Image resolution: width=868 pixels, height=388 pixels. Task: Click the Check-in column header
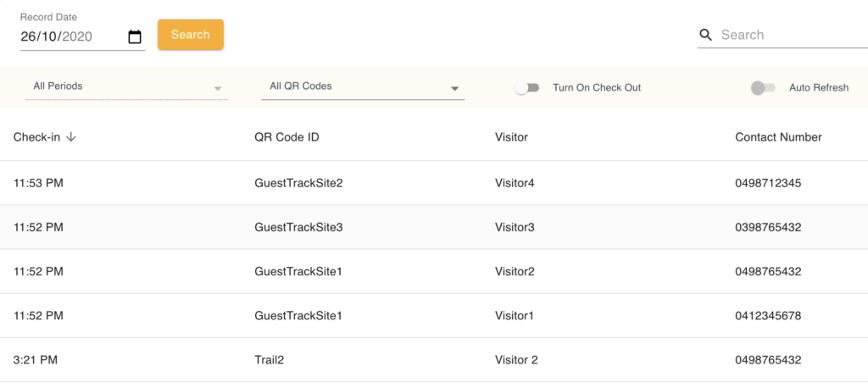[x=36, y=137]
